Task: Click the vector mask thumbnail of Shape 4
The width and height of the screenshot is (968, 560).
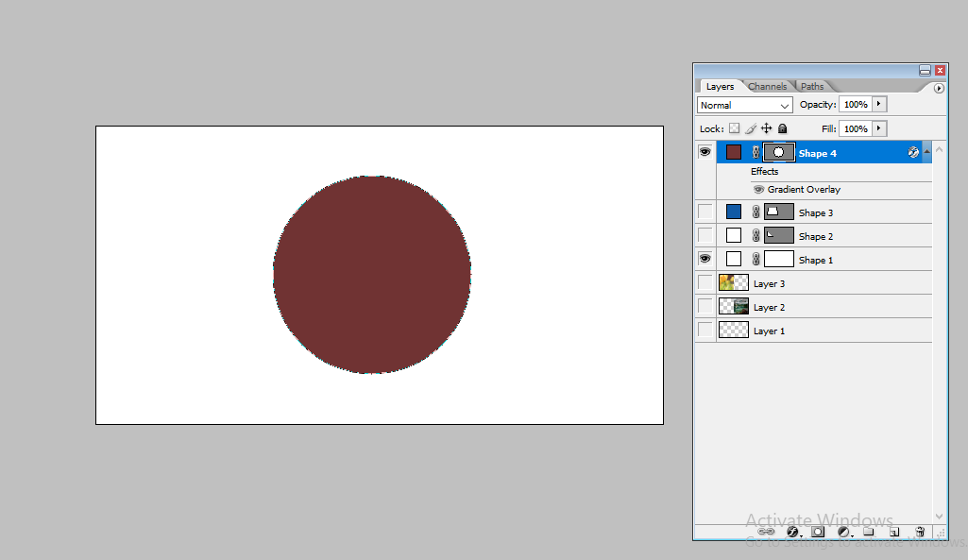Action: coord(779,152)
